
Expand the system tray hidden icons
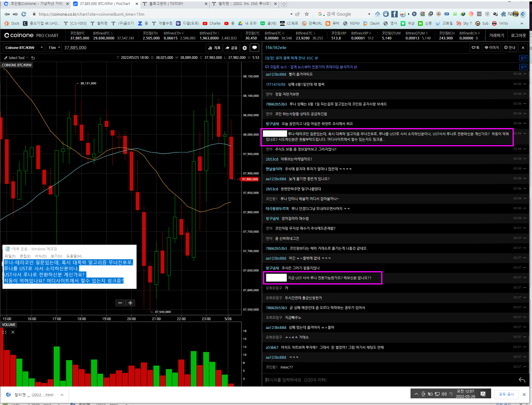pyautogui.click(x=416, y=394)
